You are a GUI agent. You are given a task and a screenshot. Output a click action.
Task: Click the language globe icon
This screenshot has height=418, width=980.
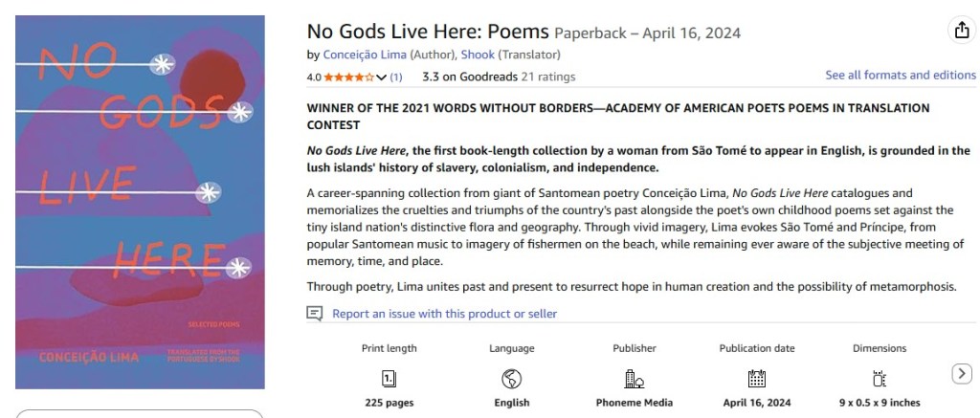[x=512, y=378]
